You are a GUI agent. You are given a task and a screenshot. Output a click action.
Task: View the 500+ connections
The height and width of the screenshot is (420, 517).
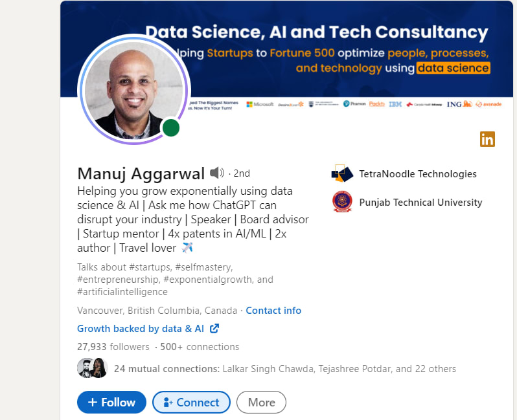200,347
